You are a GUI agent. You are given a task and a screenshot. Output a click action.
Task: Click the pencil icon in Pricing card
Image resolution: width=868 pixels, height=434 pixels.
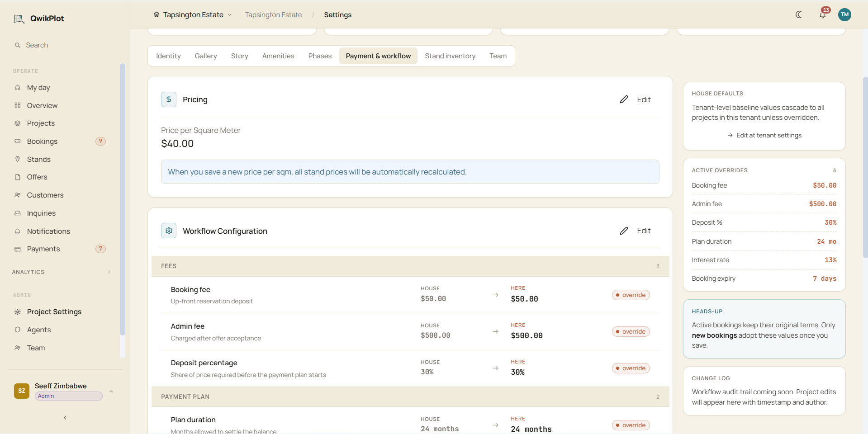tap(624, 99)
